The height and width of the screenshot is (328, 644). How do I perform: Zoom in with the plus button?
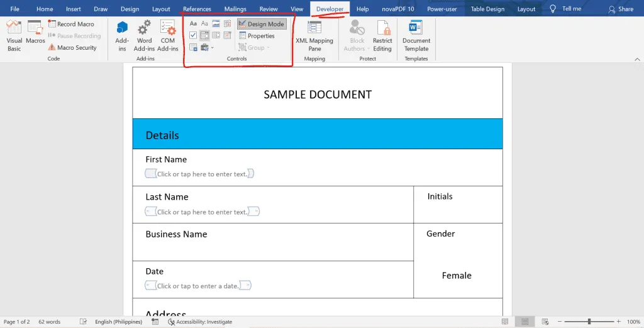(619, 322)
